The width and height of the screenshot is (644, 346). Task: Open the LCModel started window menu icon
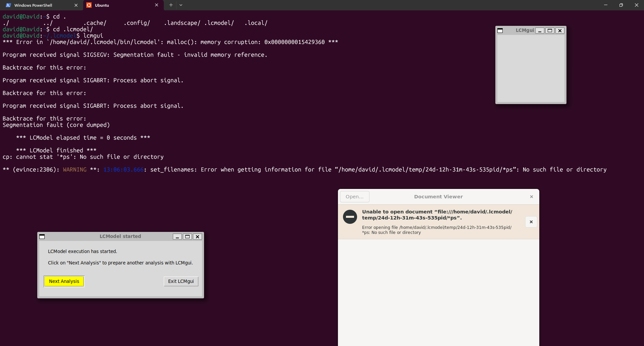click(x=42, y=237)
